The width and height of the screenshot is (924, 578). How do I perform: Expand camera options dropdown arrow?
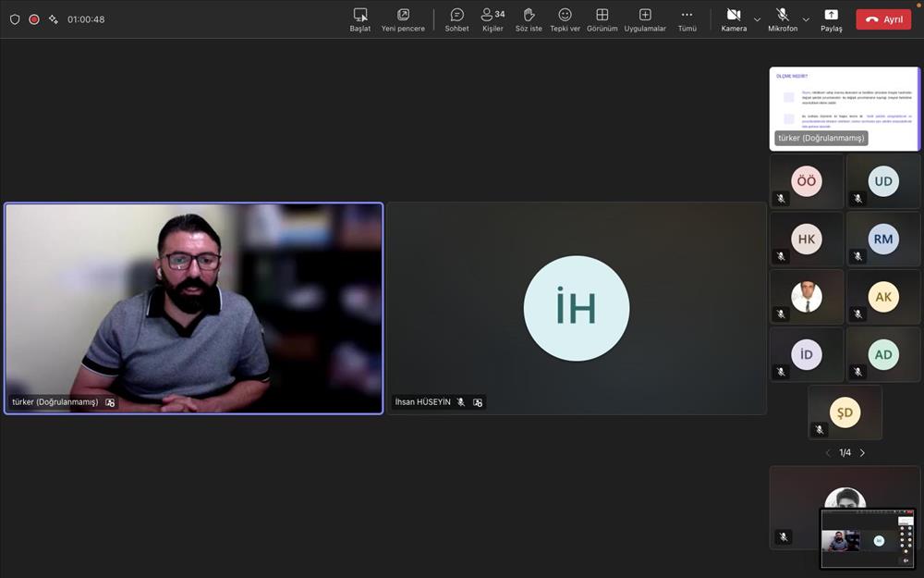click(758, 19)
